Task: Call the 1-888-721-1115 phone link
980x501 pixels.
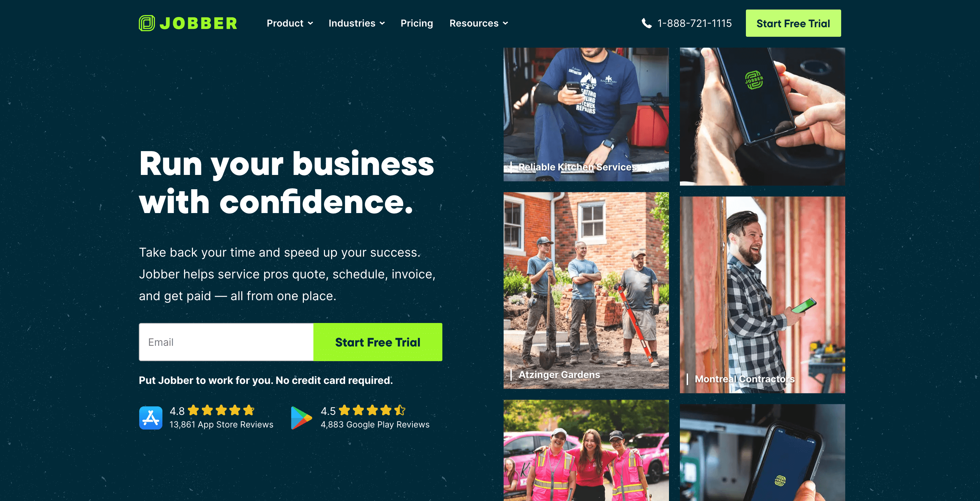Action: [x=694, y=23]
